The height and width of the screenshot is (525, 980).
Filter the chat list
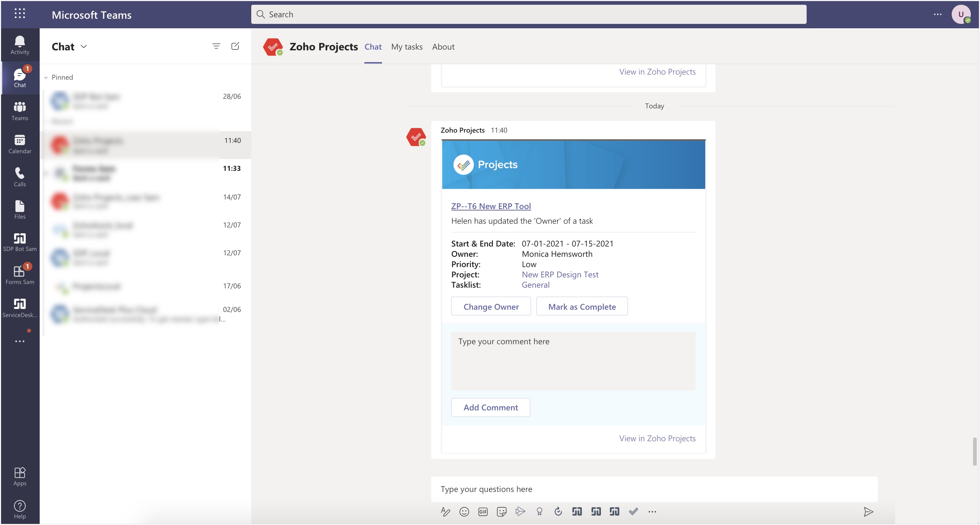pyautogui.click(x=216, y=46)
